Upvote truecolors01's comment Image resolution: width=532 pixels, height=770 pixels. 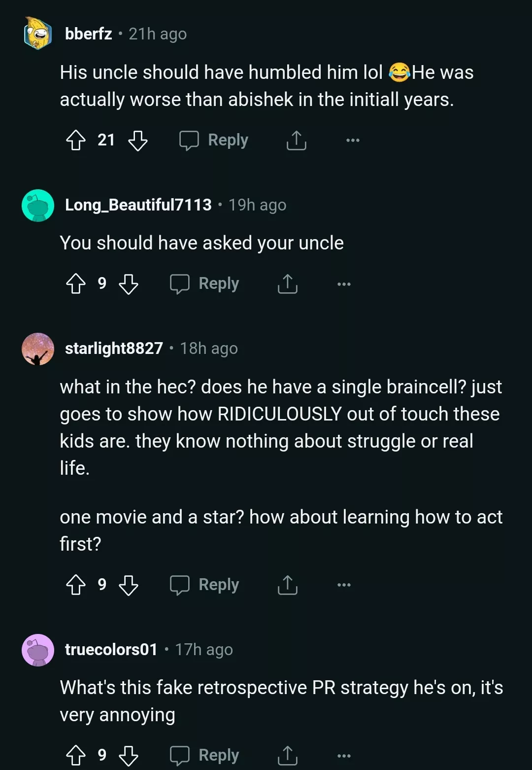(x=76, y=755)
